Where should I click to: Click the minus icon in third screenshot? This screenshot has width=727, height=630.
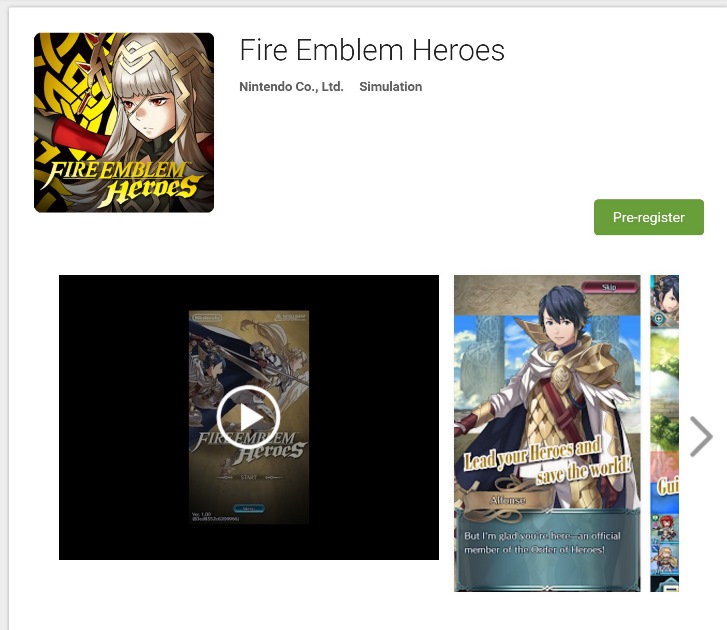coord(670,589)
